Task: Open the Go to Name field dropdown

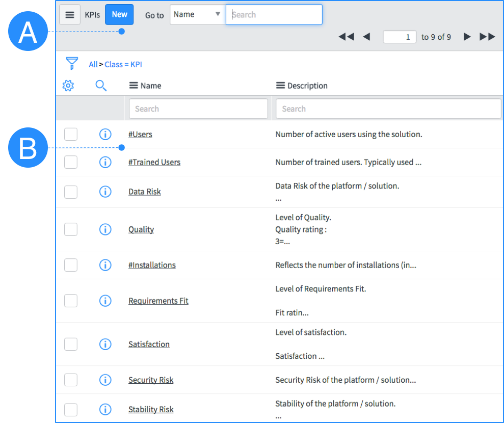Action: click(198, 14)
